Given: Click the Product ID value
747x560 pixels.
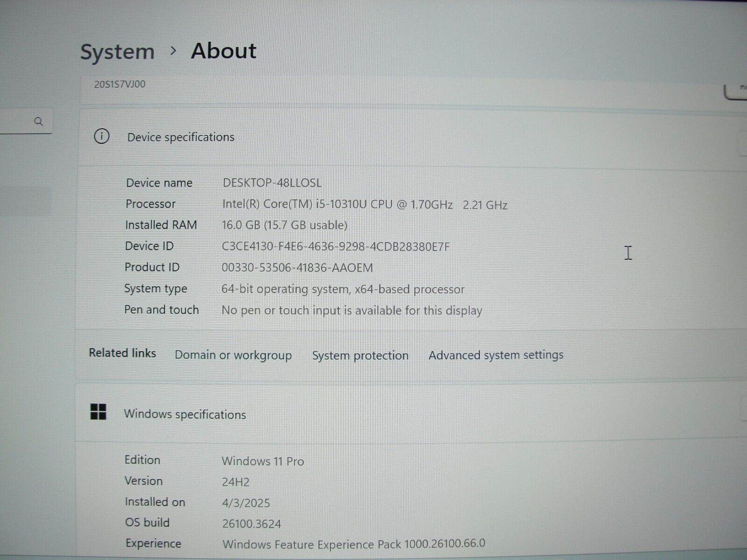Looking at the screenshot, I should coord(297,268).
